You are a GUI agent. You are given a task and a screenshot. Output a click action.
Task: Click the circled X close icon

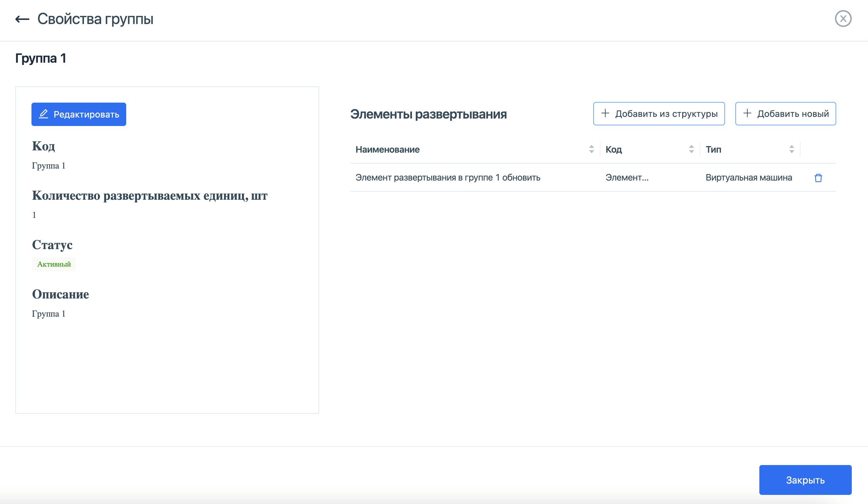point(843,19)
